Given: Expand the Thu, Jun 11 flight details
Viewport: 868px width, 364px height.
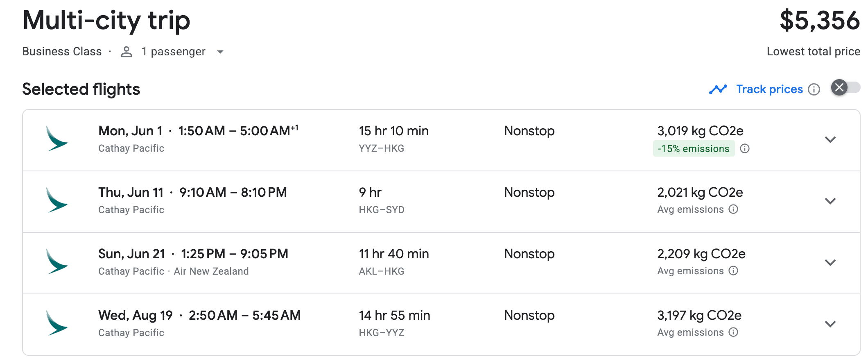Looking at the screenshot, I should tap(830, 201).
